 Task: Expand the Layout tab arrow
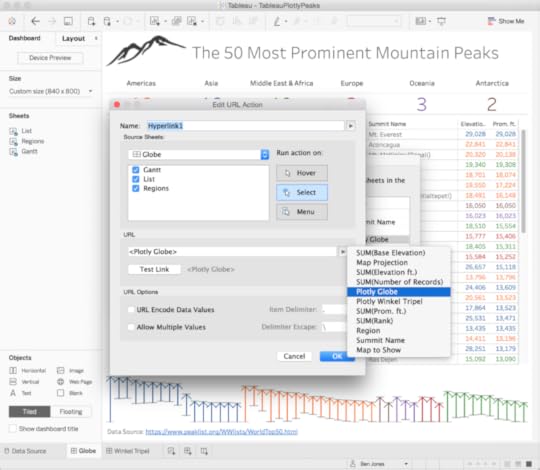96,38
